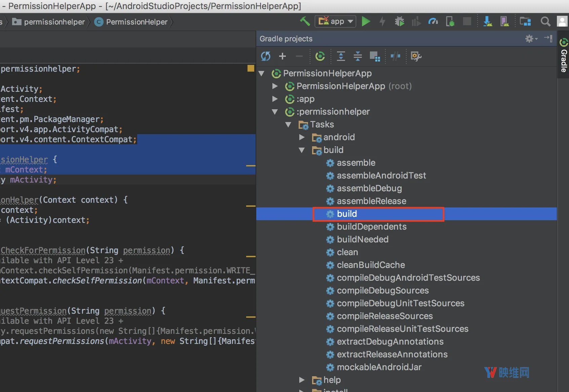Screen dimensions: 569x392
Task: Select PermissionHelper class breadcrumb
Action: click(x=131, y=22)
